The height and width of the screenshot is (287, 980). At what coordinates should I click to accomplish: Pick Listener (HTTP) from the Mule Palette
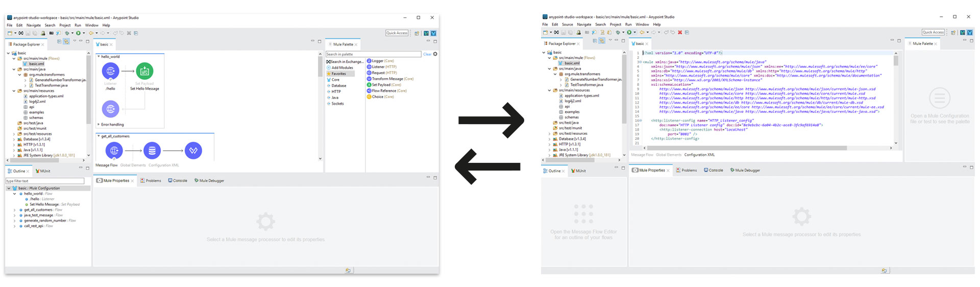pyautogui.click(x=382, y=67)
